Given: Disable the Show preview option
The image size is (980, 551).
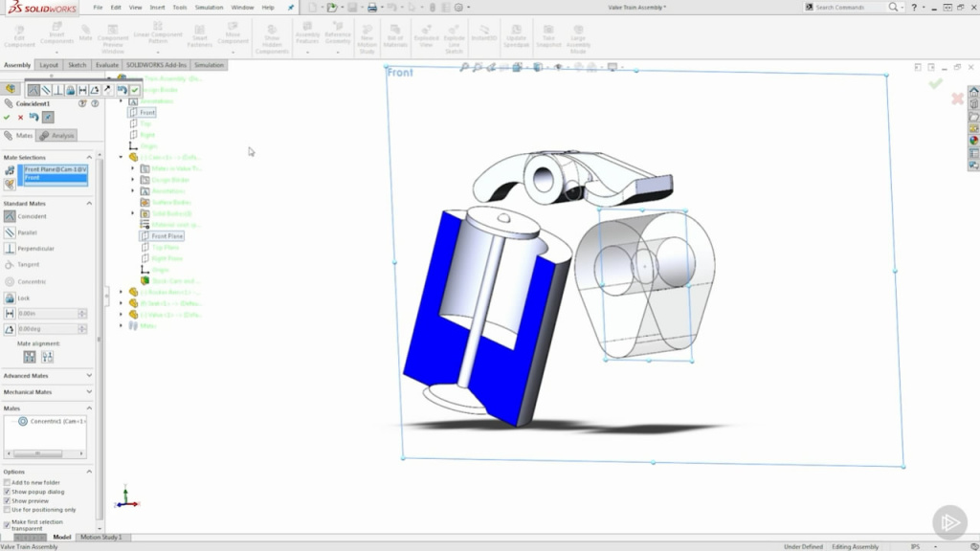Looking at the screenshot, I should tap(7, 501).
